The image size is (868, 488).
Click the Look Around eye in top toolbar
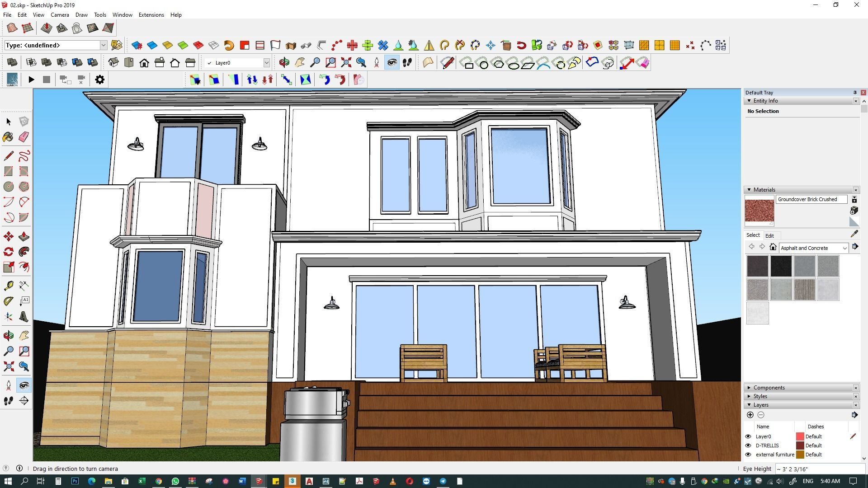(392, 63)
